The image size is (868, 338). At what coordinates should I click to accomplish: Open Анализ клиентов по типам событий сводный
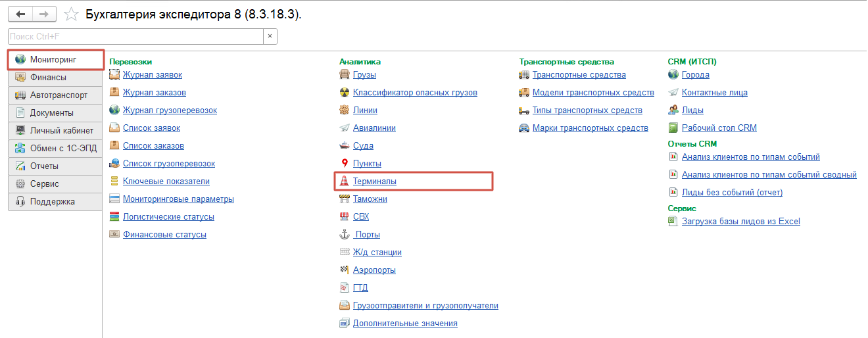(769, 175)
